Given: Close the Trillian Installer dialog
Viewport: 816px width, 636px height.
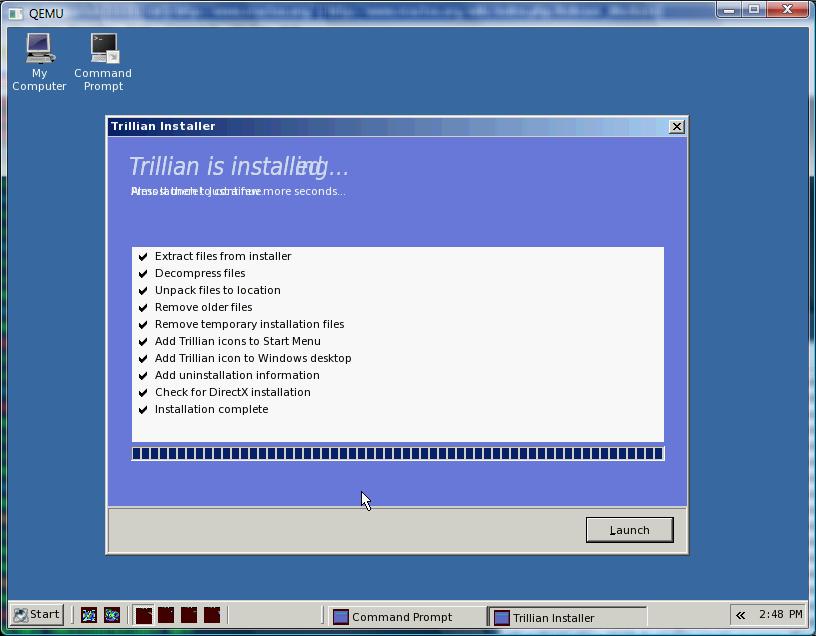Looking at the screenshot, I should (x=677, y=126).
